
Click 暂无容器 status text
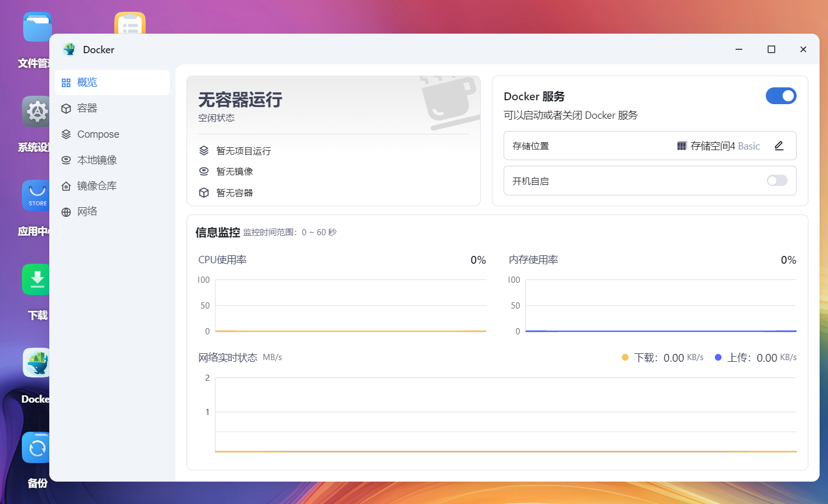[235, 193]
